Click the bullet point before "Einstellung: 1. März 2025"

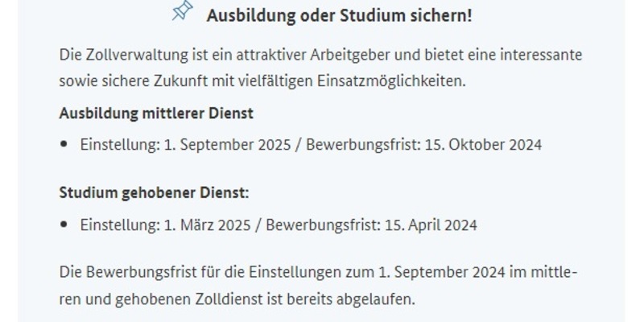coord(64,225)
